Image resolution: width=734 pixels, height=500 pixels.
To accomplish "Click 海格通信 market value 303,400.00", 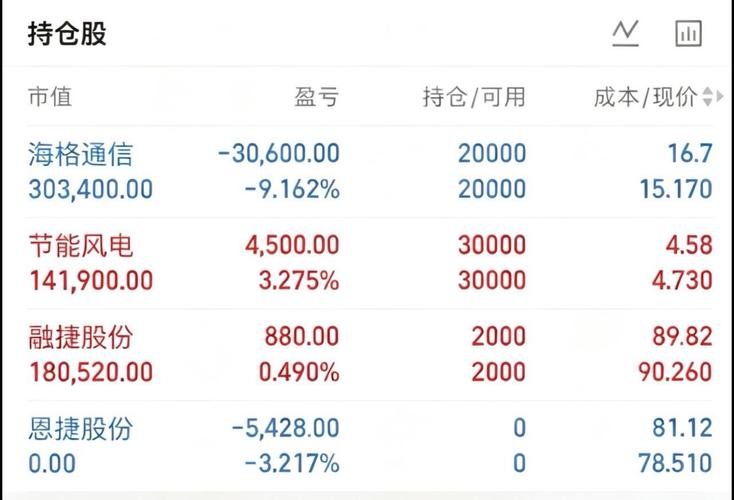I will coord(91,190).
